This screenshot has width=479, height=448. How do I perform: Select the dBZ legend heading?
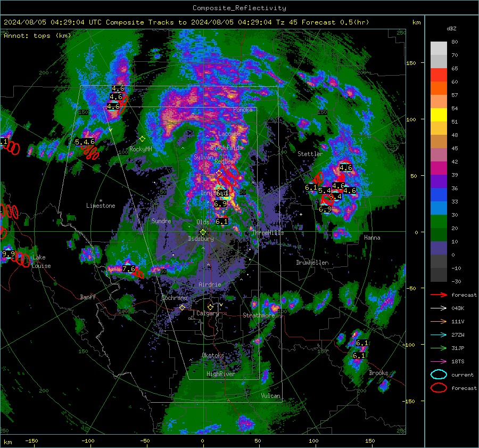point(451,28)
